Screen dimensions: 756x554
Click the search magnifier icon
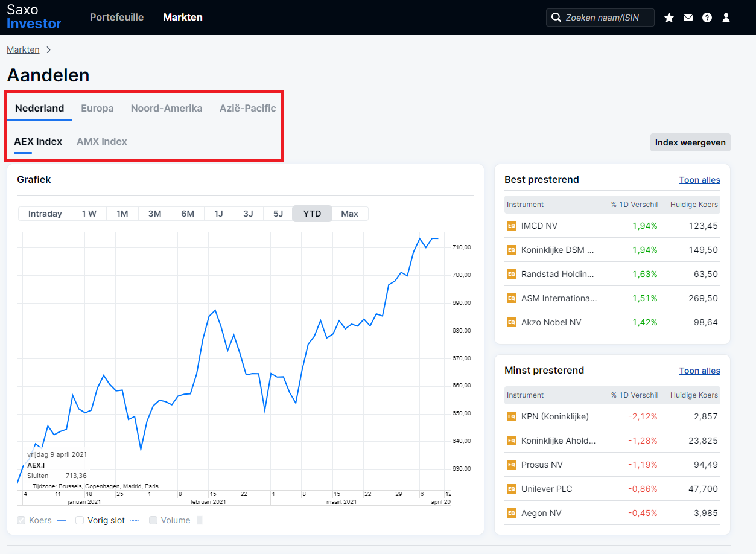click(x=556, y=18)
